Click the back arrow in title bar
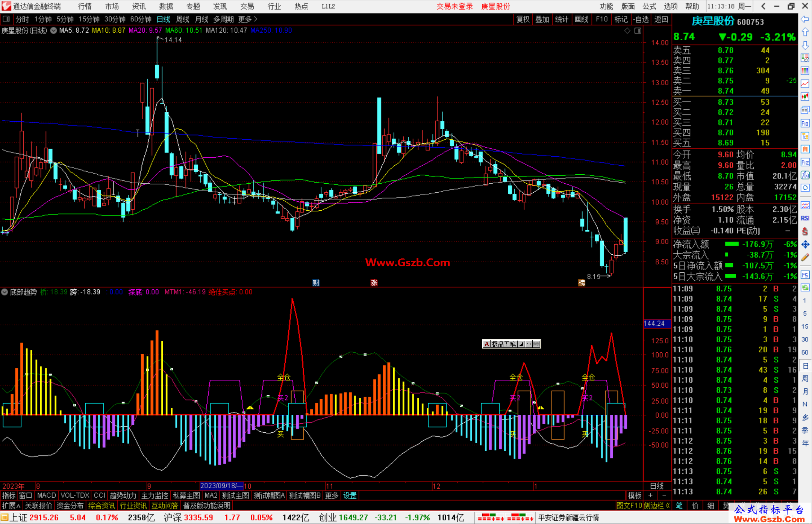This screenshot has height=524, width=812. click(763, 6)
